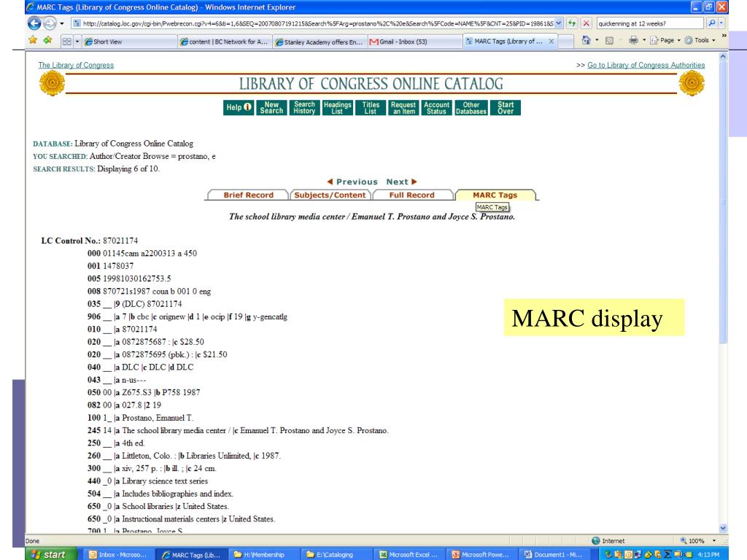Open a new blank browser tab

[565, 42]
